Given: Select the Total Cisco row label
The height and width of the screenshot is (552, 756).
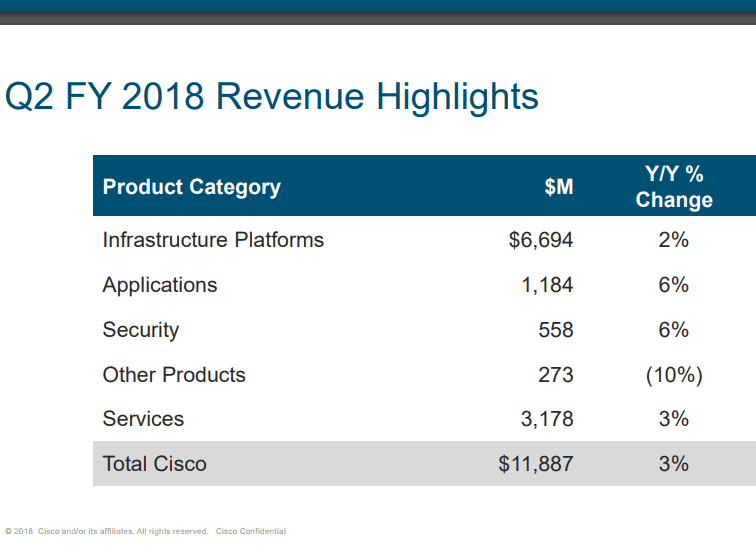Looking at the screenshot, I should click(x=154, y=464).
